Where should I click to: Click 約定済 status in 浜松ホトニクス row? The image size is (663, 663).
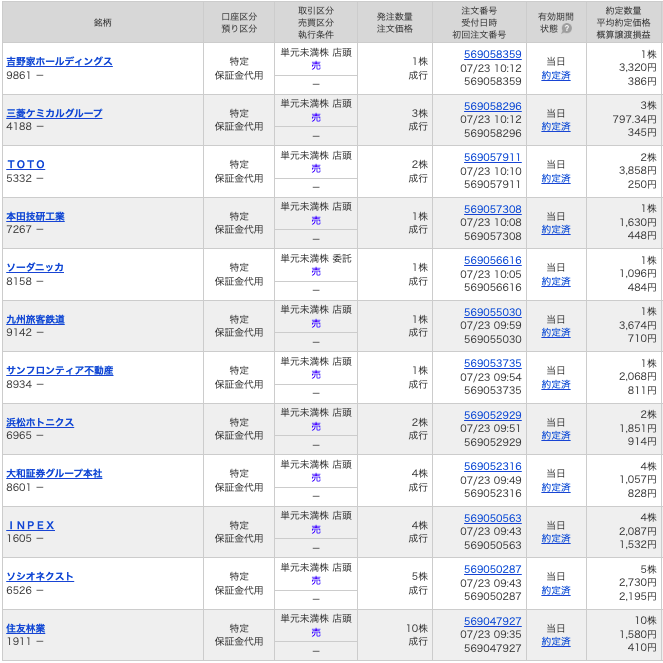coord(556,436)
